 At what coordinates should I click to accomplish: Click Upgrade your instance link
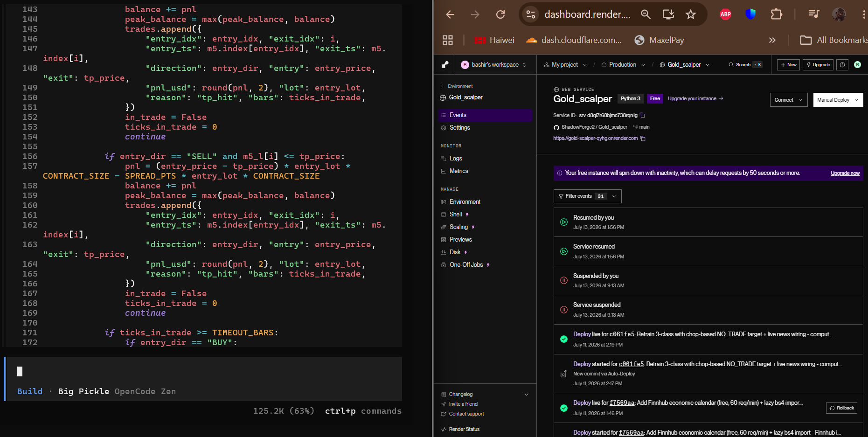pyautogui.click(x=695, y=99)
